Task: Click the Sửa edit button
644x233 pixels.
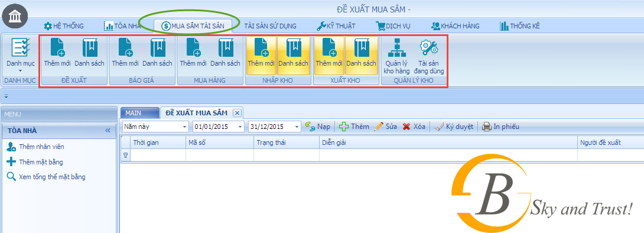Action: (x=386, y=127)
